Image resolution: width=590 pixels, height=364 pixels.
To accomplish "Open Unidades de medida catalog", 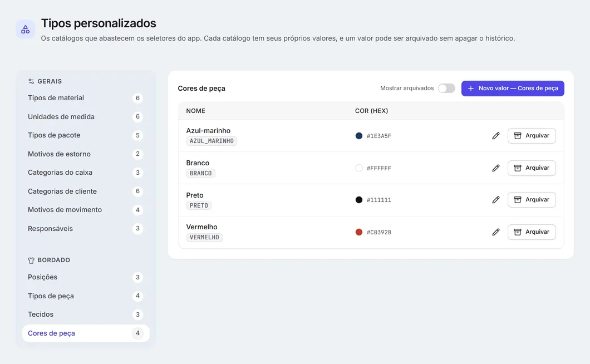I will (86, 117).
